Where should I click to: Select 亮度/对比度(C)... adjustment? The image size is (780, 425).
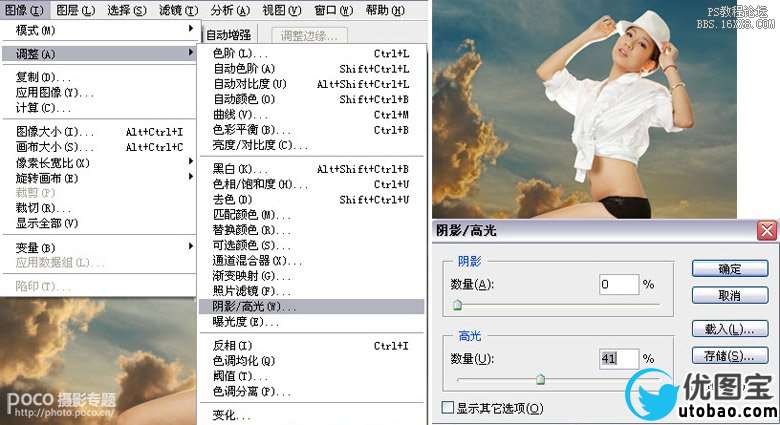311,145
